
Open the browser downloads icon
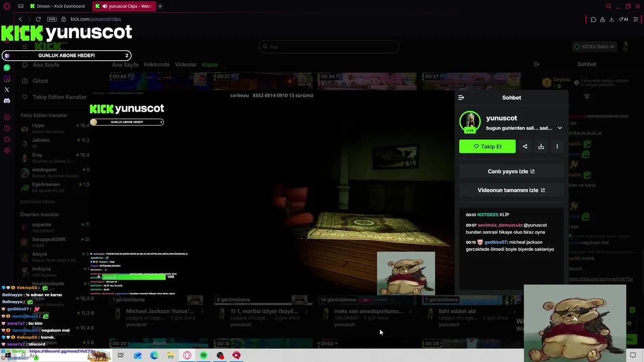[611, 19]
